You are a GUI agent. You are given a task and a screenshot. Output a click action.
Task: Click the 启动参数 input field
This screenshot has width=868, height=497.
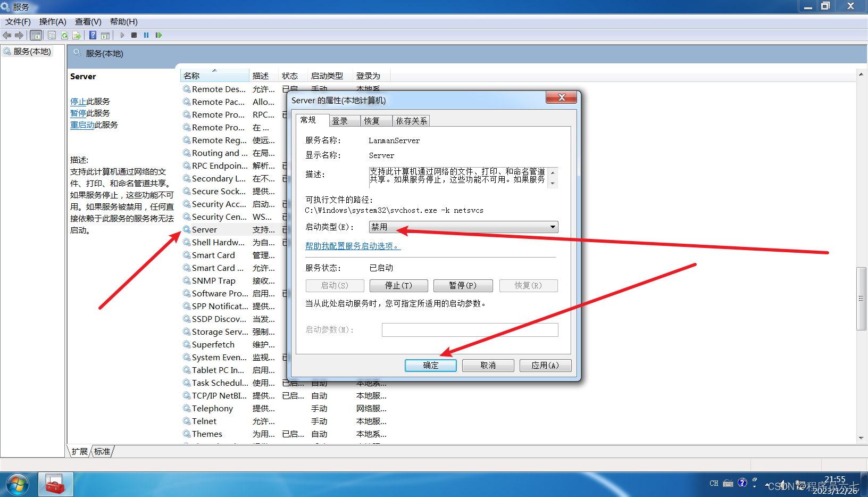(470, 330)
